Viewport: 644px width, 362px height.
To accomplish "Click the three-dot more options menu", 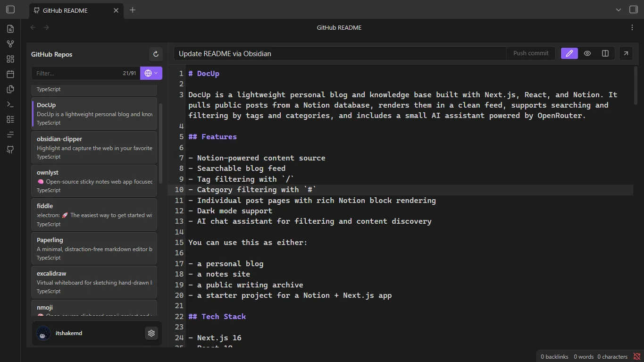I will 632,27.
